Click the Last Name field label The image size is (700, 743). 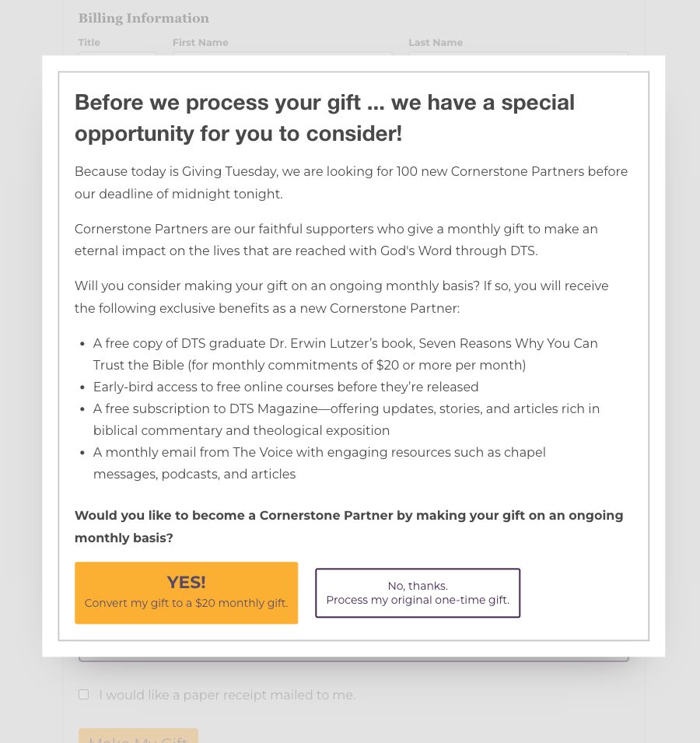pyautogui.click(x=436, y=43)
